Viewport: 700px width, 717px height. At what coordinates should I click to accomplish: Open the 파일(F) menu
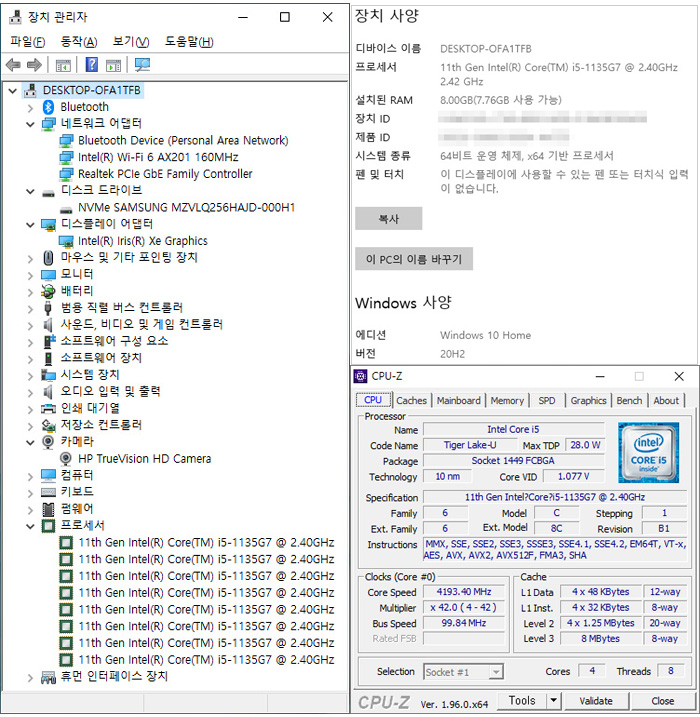[27, 42]
